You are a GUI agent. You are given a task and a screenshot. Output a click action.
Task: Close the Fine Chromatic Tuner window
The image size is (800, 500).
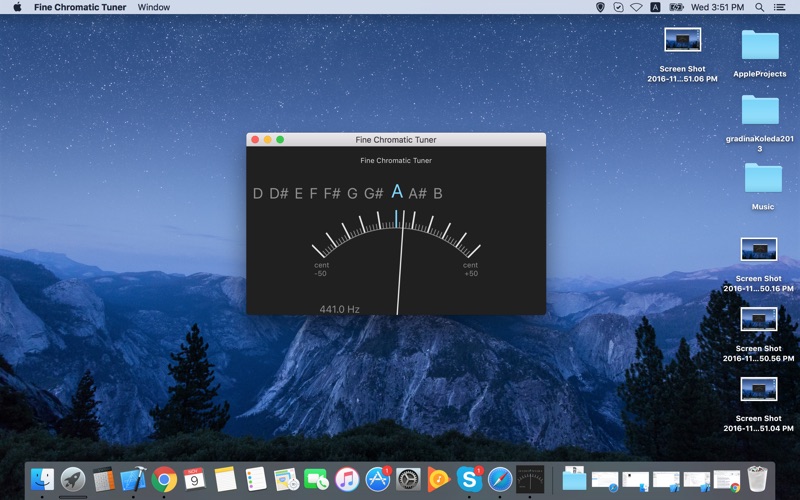click(255, 139)
